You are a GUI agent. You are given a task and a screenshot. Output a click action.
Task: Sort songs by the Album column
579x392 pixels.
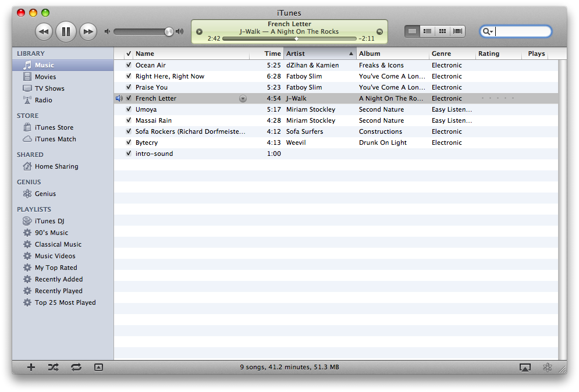pyautogui.click(x=393, y=54)
